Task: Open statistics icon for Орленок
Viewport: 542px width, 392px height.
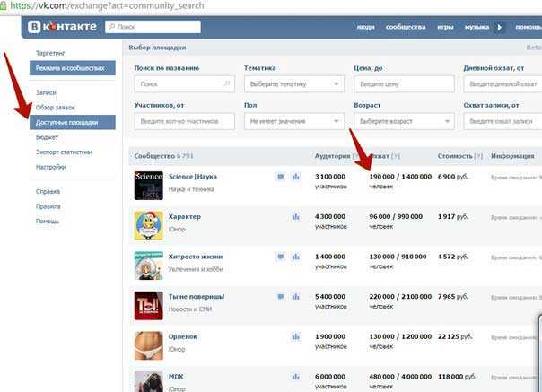Action: pos(296,337)
